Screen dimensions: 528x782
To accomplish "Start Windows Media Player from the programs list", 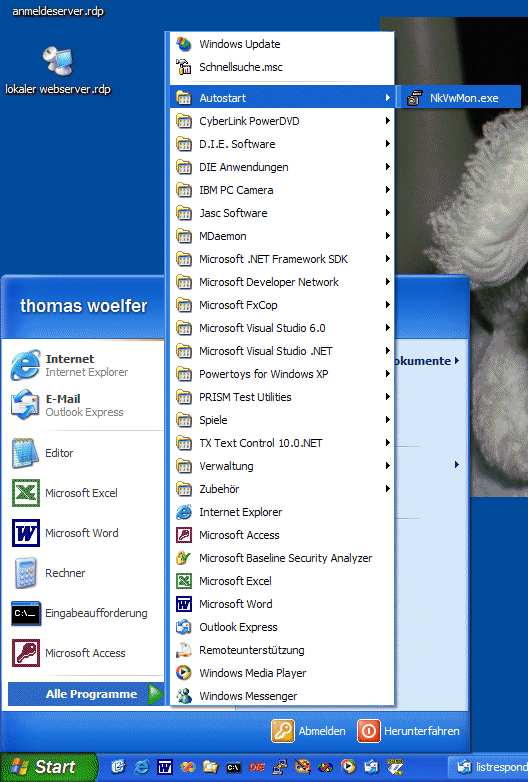I will coord(282,673).
